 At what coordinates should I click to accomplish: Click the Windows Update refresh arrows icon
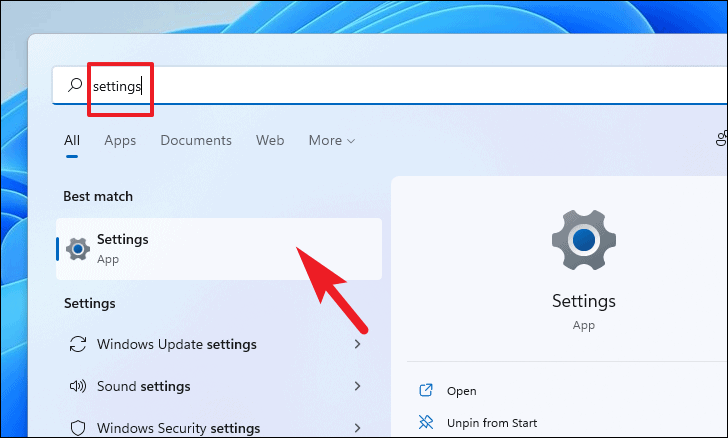pyautogui.click(x=78, y=344)
